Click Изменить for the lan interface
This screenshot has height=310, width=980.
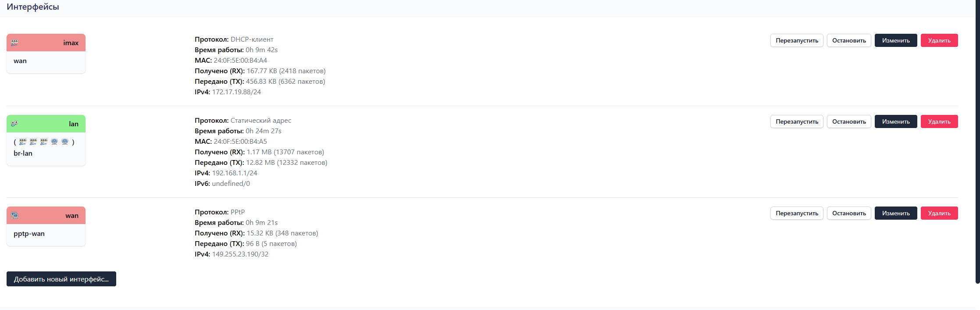pos(896,121)
